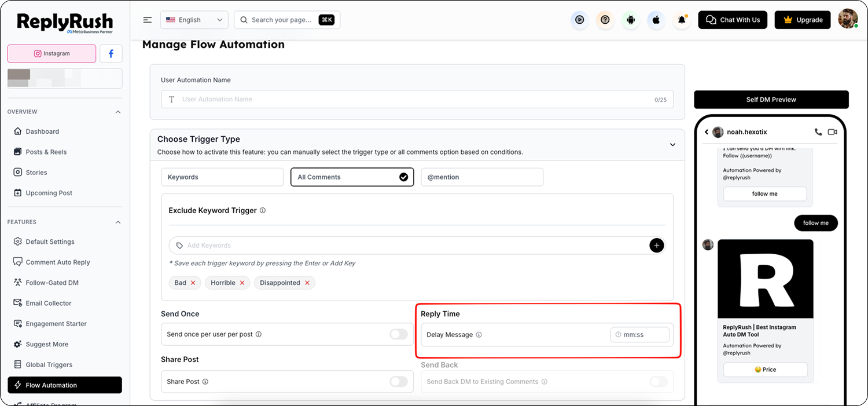Screen dimensions: 868x406
Task: Open the English language dropdown
Action: point(194,20)
